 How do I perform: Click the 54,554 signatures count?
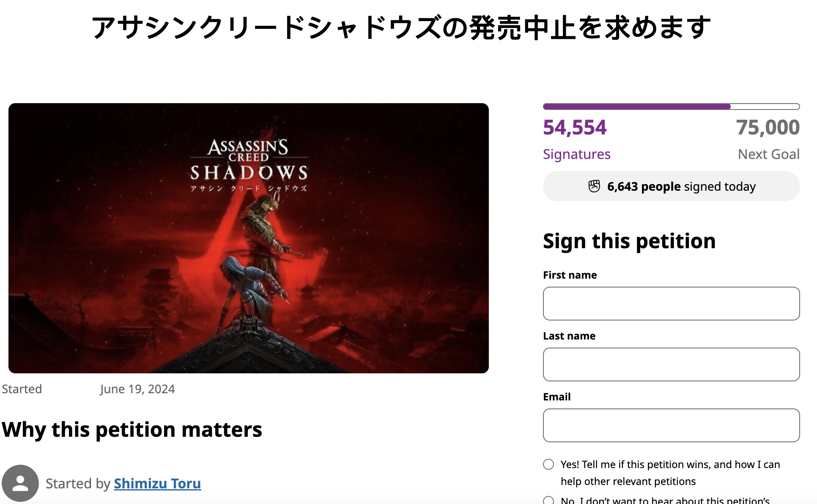[575, 127]
